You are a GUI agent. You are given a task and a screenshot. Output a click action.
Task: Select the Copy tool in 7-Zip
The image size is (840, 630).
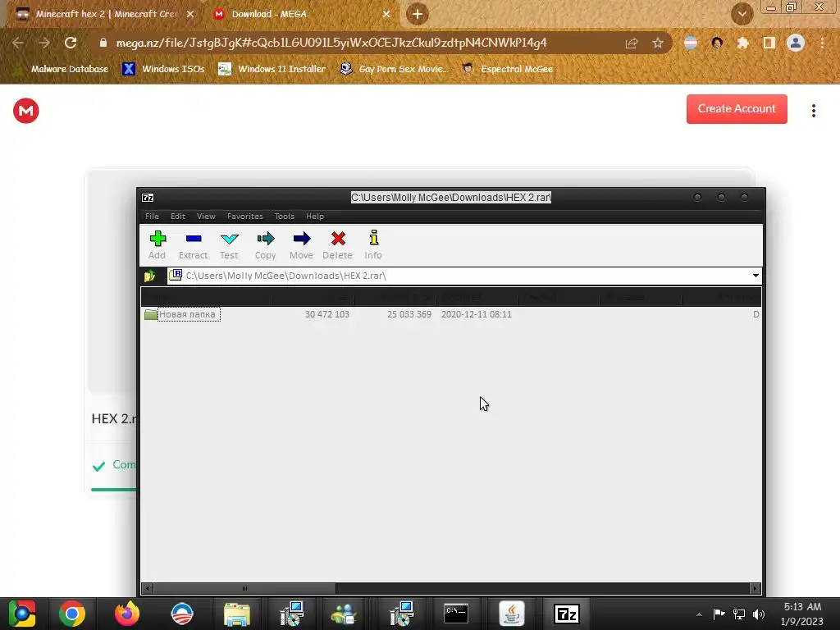point(265,244)
